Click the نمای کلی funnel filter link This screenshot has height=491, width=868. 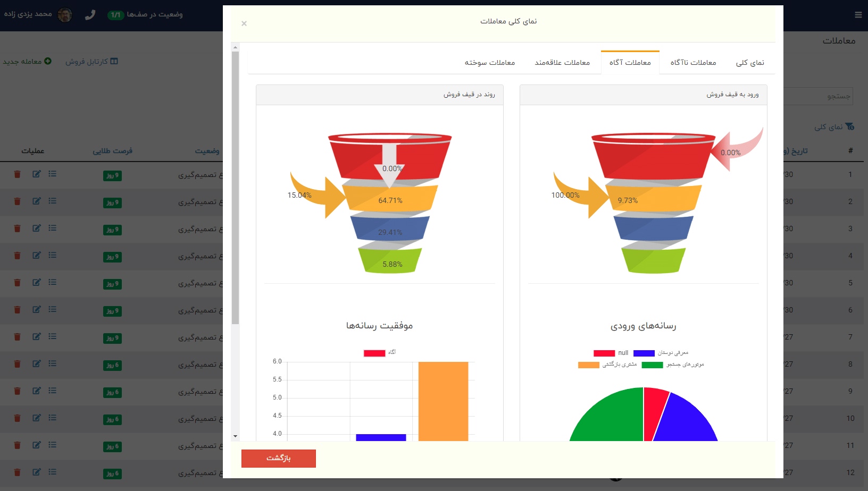(x=834, y=127)
